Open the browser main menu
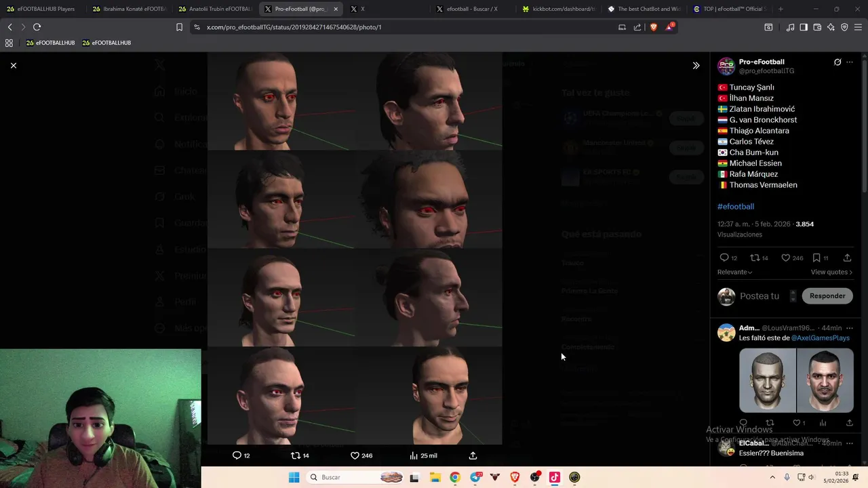This screenshot has width=868, height=488. (858, 27)
